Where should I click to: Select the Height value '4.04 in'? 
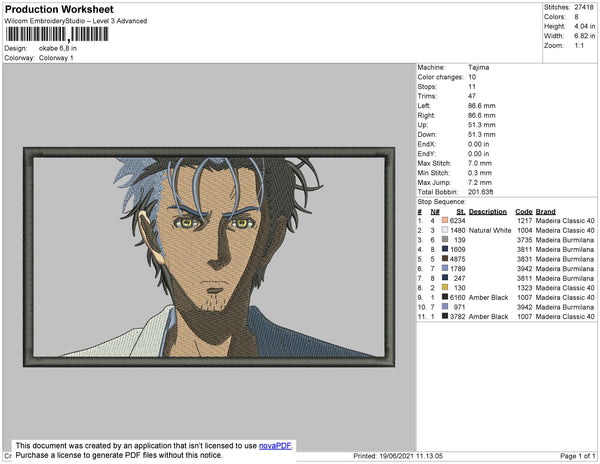pyautogui.click(x=585, y=26)
